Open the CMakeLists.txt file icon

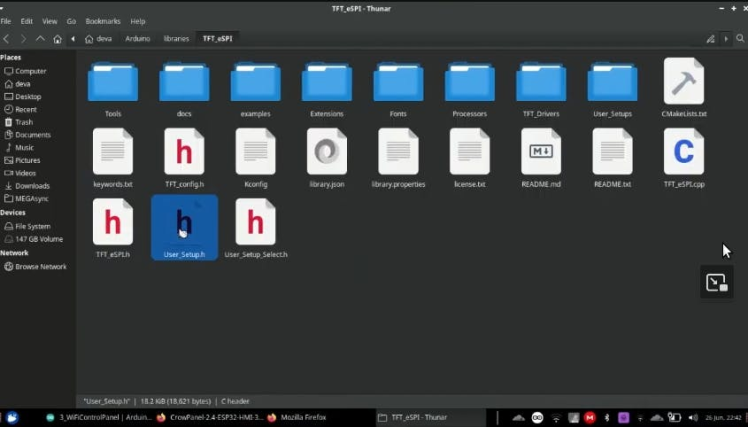684,82
